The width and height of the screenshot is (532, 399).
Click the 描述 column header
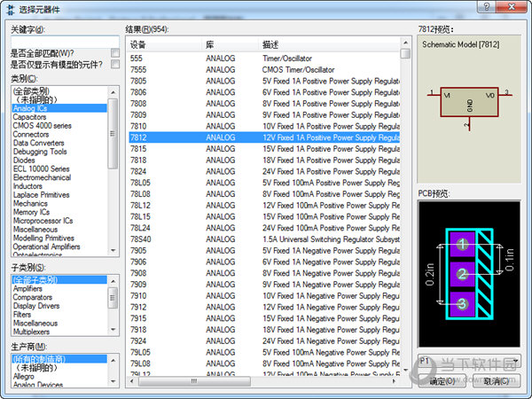329,45
